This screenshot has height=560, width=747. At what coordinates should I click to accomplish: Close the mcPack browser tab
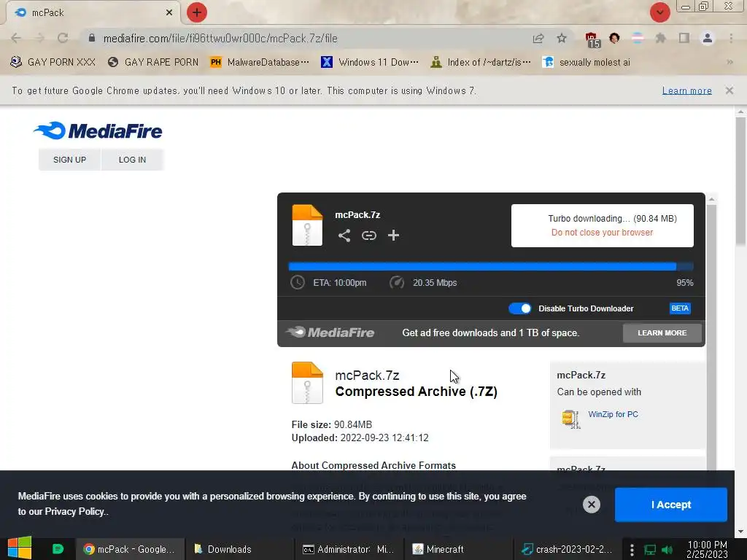pos(169,13)
